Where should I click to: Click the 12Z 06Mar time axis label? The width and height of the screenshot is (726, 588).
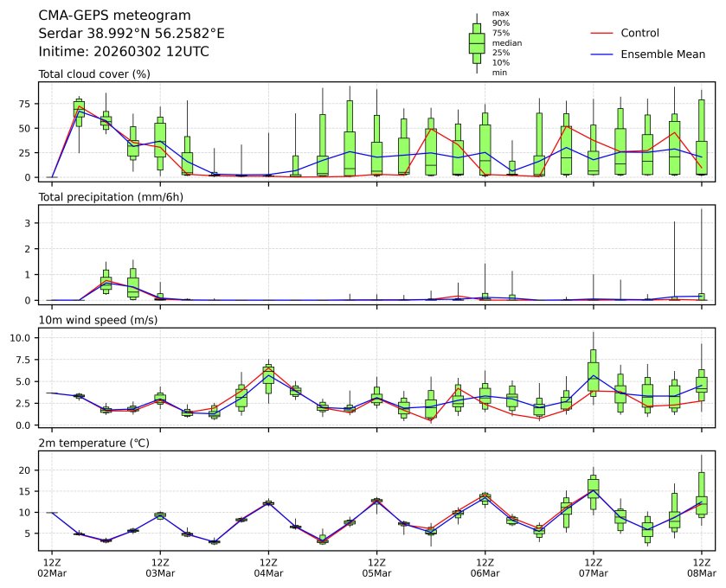point(485,567)
